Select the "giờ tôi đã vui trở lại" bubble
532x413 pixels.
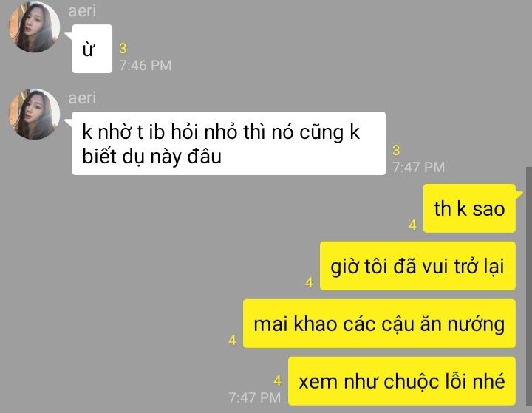coord(417,266)
